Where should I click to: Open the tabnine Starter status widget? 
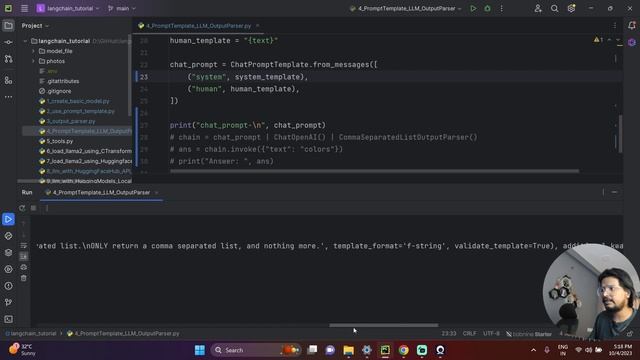[x=529, y=334]
